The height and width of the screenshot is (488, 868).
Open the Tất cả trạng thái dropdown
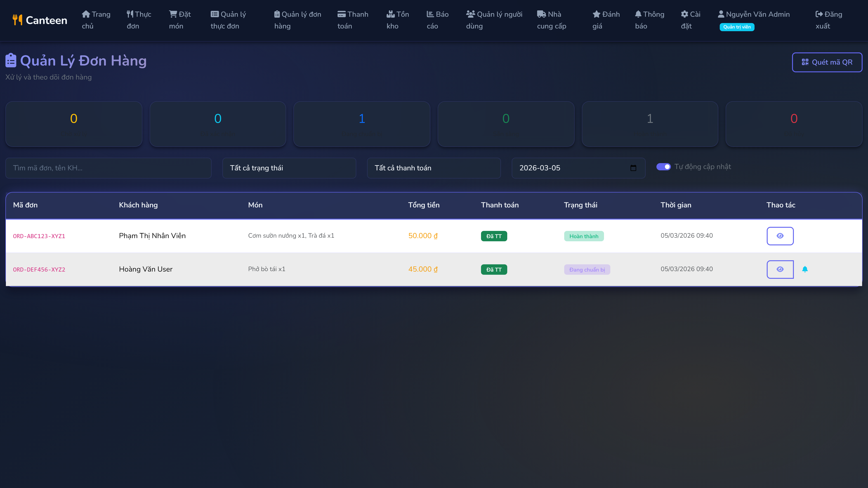(289, 168)
